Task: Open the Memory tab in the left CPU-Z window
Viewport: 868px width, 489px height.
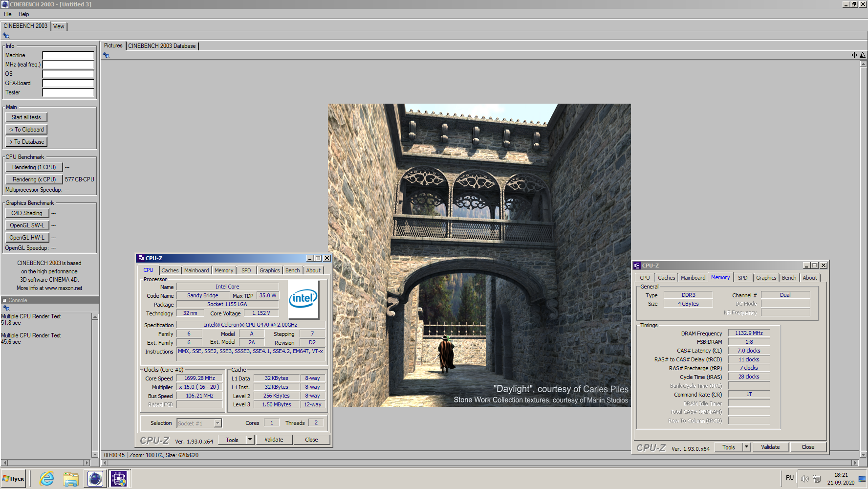Action: [x=224, y=270]
